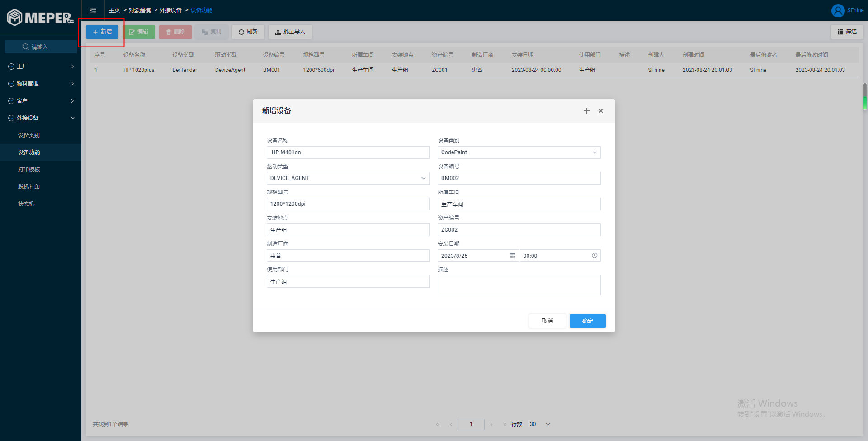Refresh the list with 刷新
Image resolution: width=868 pixels, height=441 pixels.
coord(248,32)
